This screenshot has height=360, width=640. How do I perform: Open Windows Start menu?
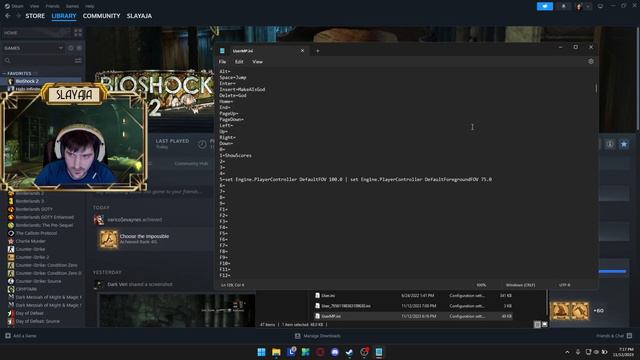(x=261, y=352)
